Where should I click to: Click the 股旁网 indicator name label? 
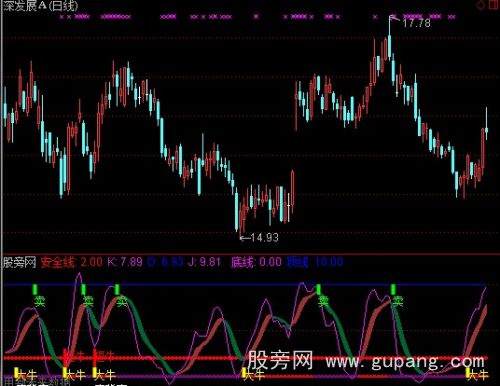pyautogui.click(x=19, y=262)
